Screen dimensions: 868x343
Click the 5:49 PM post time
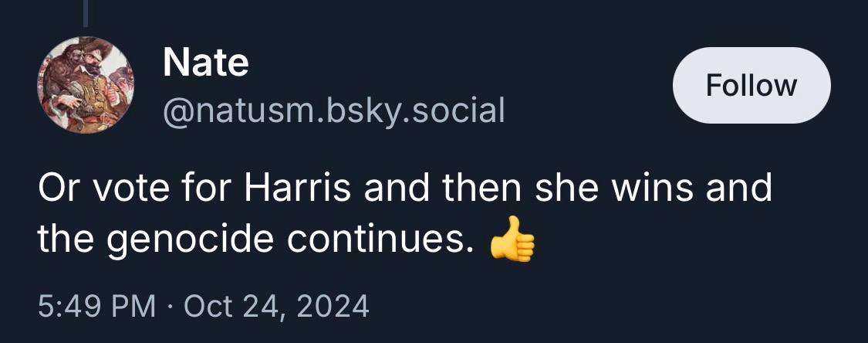click(x=96, y=306)
